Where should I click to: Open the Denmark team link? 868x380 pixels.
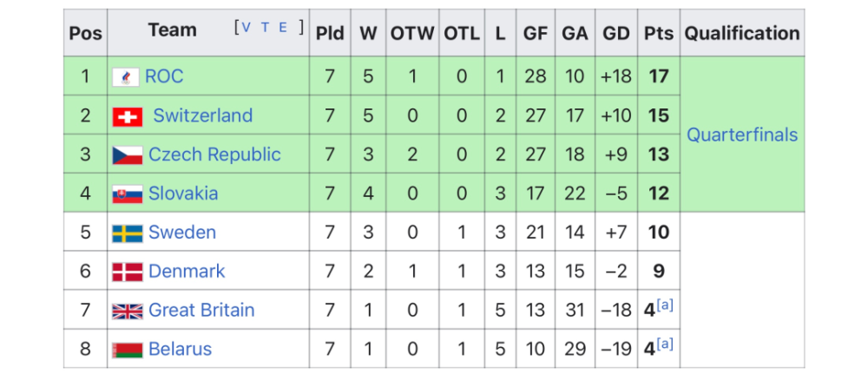click(187, 272)
